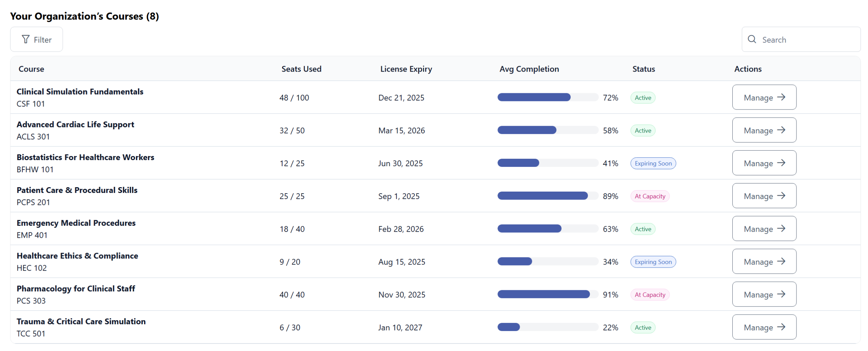Click the Course column header
The width and height of the screenshot is (868, 351).
point(31,69)
